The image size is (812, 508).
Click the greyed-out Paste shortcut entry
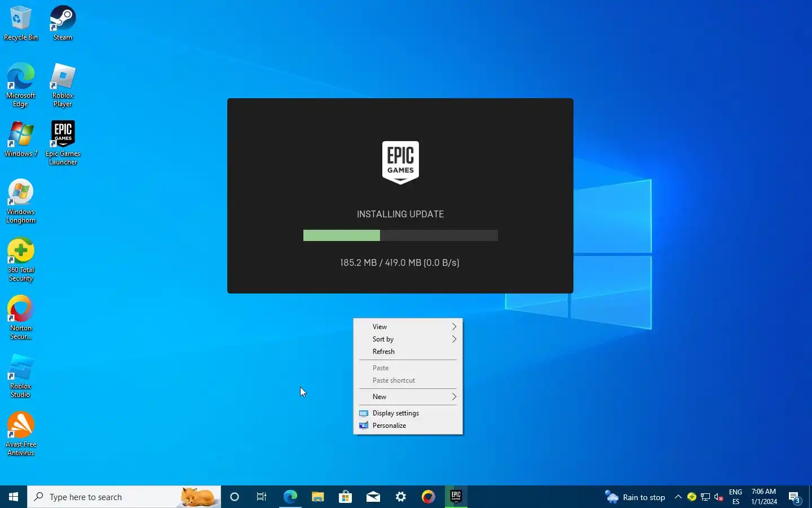click(408, 380)
